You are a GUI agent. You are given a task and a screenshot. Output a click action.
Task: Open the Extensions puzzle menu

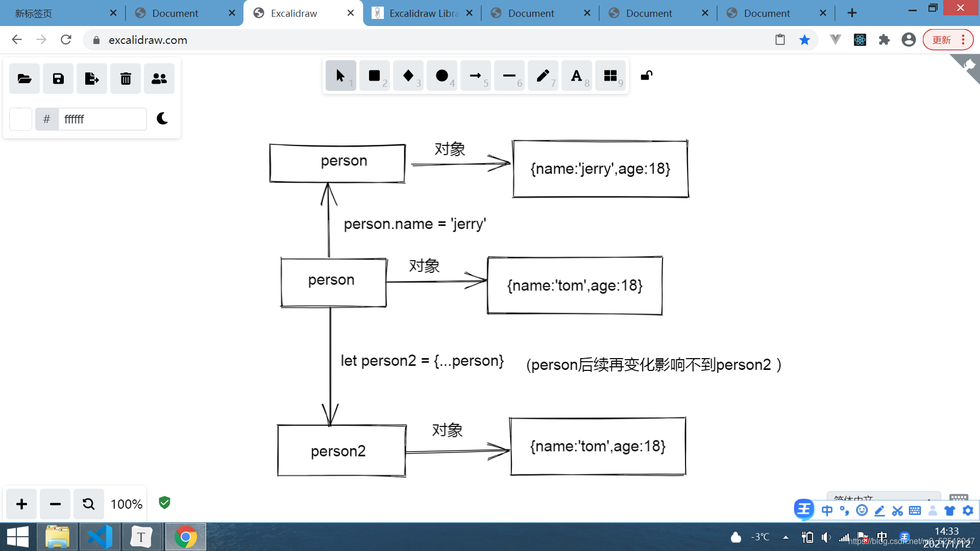[x=884, y=40]
